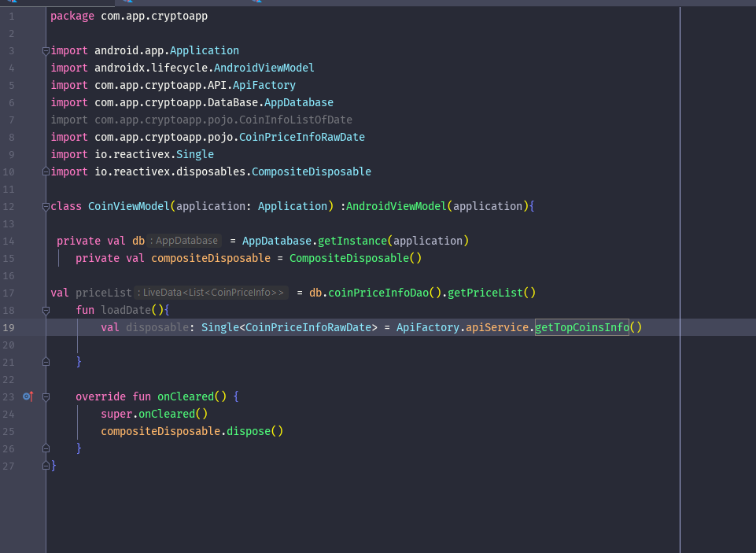The width and height of the screenshot is (756, 553).
Task: Click Single in the line 19 type annotation
Action: (x=219, y=327)
